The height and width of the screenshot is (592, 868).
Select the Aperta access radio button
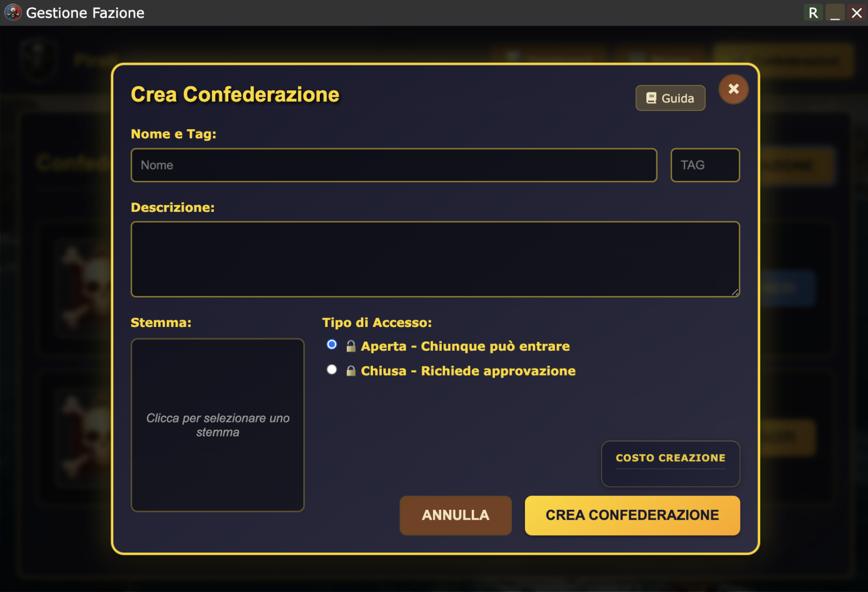331,344
